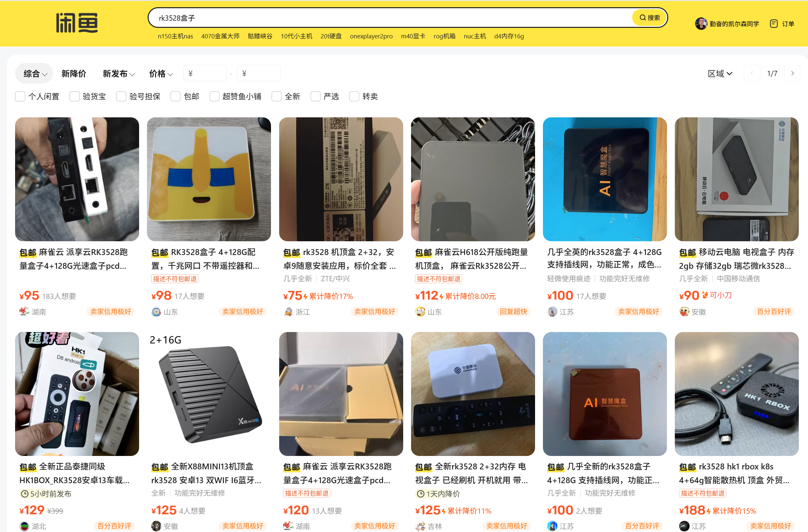Click the Shandong seller avatar on the ¥112 listing
The image size is (808, 532).
tap(420, 311)
